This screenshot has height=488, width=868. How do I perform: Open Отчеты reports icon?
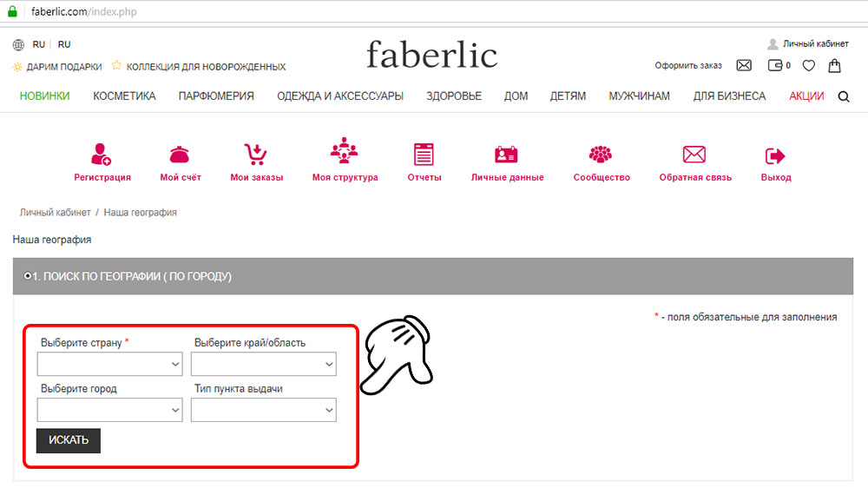(x=424, y=154)
